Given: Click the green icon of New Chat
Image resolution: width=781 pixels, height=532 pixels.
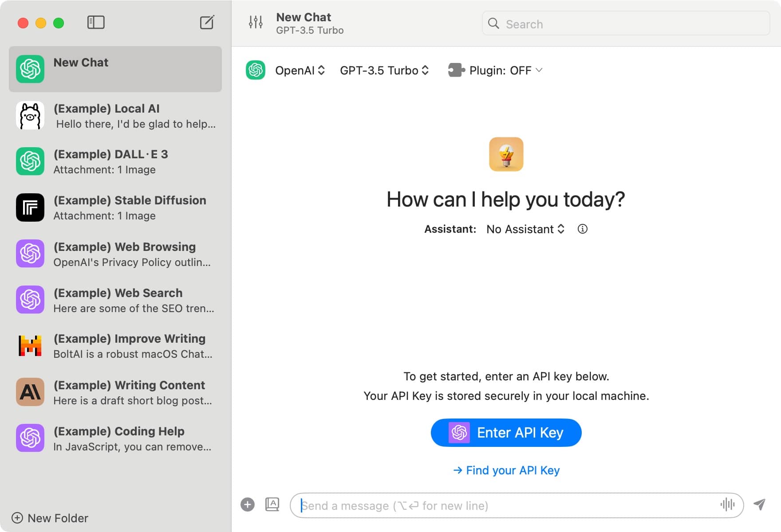Looking at the screenshot, I should click(x=30, y=69).
